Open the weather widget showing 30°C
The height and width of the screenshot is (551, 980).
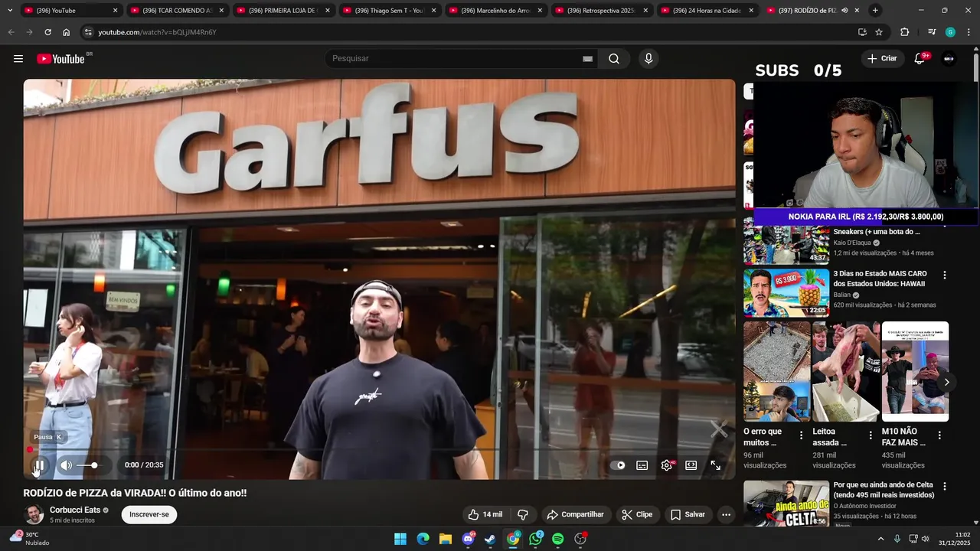tap(30, 539)
